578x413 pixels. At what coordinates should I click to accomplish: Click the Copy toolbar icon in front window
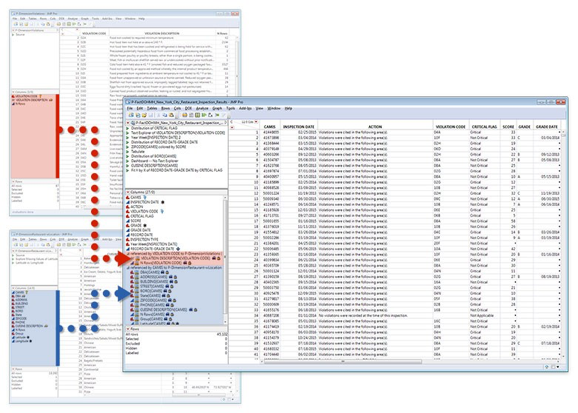click(x=165, y=115)
